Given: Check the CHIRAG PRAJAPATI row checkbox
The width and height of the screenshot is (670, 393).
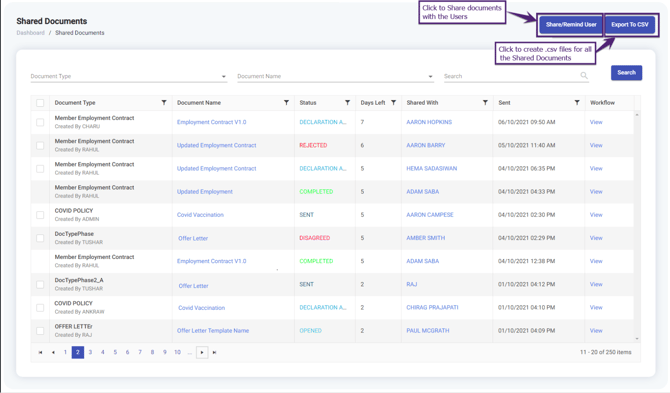Looking at the screenshot, I should (40, 308).
